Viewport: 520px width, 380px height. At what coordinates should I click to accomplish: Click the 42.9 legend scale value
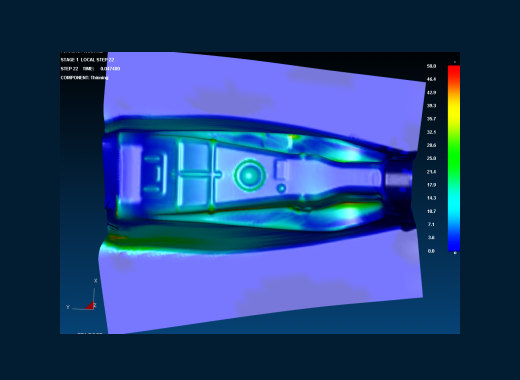click(431, 92)
